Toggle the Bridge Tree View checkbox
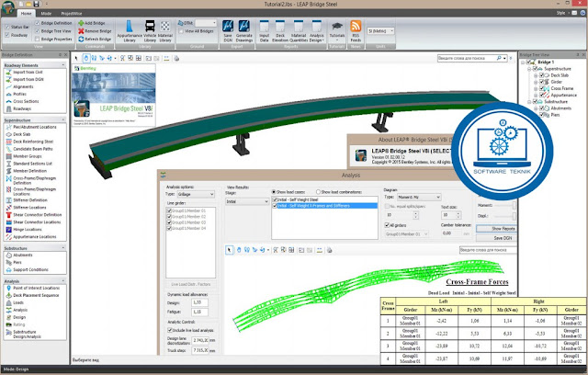The image size is (588, 375). click(37, 31)
